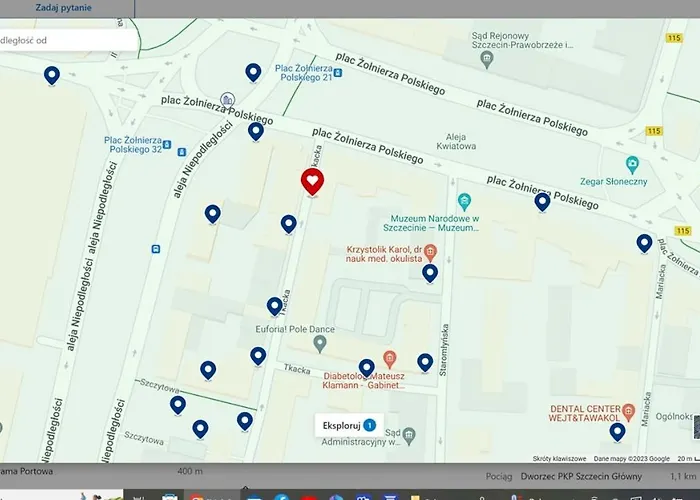The image size is (700, 500).
Task: Click the blue pin on Plac Żołnierza Polskiego east
Action: (542, 202)
